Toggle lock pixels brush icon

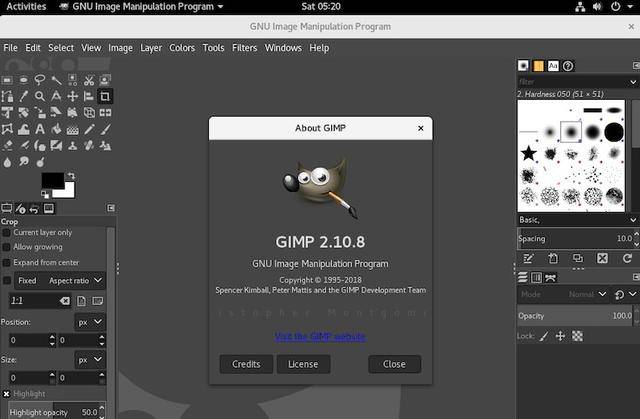544,336
